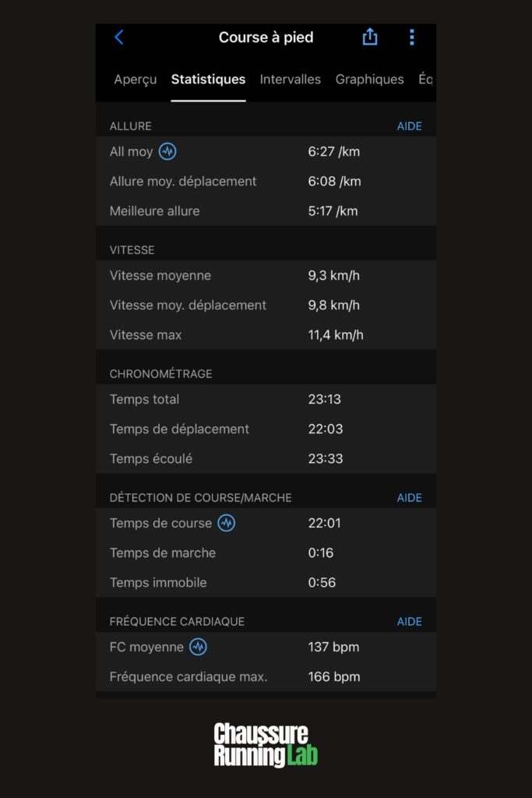Select the Statistiques tab

(208, 79)
